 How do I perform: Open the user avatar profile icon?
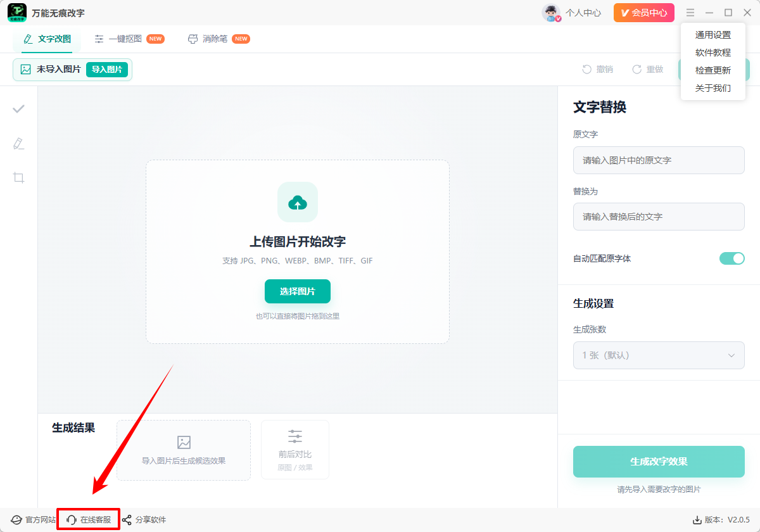[551, 13]
